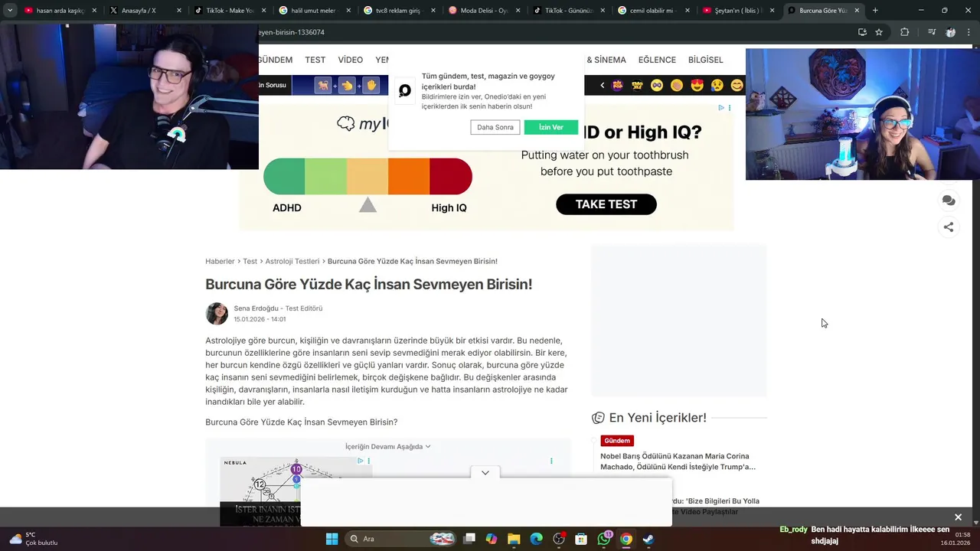The height and width of the screenshot is (551, 980).
Task: Go to 'Haberler' breadcrumb link
Action: (x=220, y=261)
